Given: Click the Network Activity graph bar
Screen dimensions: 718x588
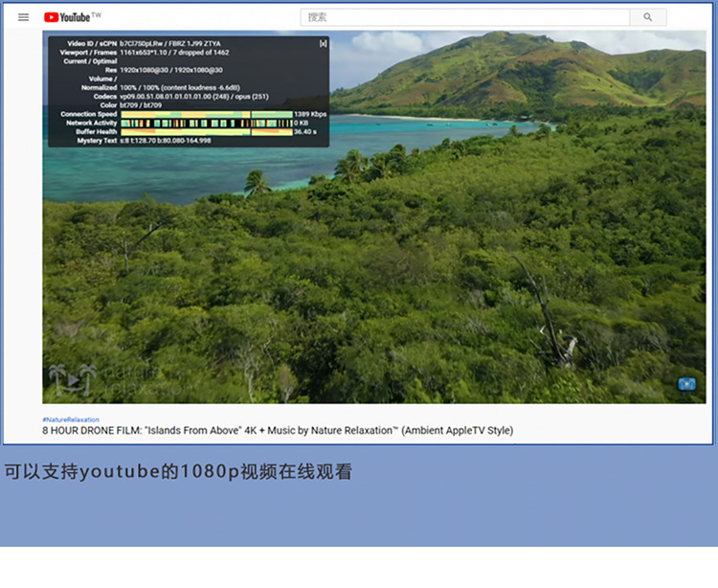Looking at the screenshot, I should coord(206,123).
